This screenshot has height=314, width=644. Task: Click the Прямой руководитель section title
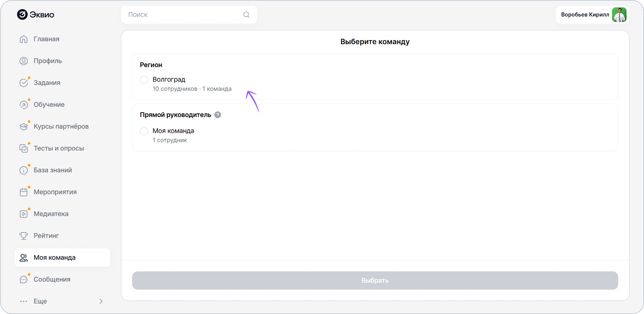click(x=176, y=115)
